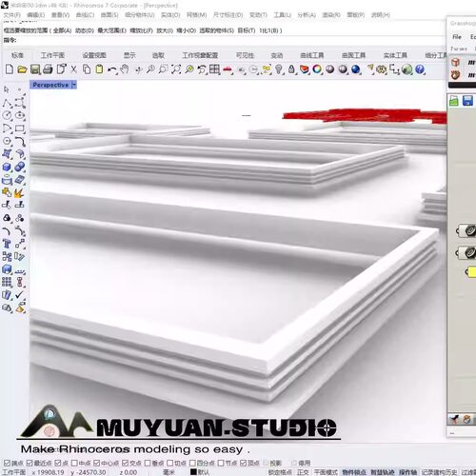
Task: Switch to the 实体工具 toolbar tab
Action: pos(395,55)
